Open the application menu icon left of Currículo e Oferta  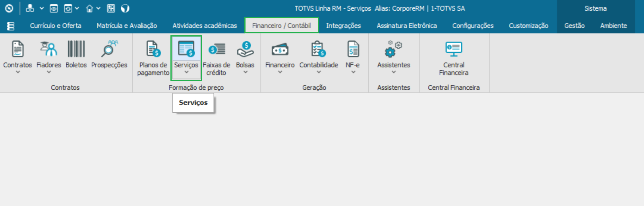[11, 26]
